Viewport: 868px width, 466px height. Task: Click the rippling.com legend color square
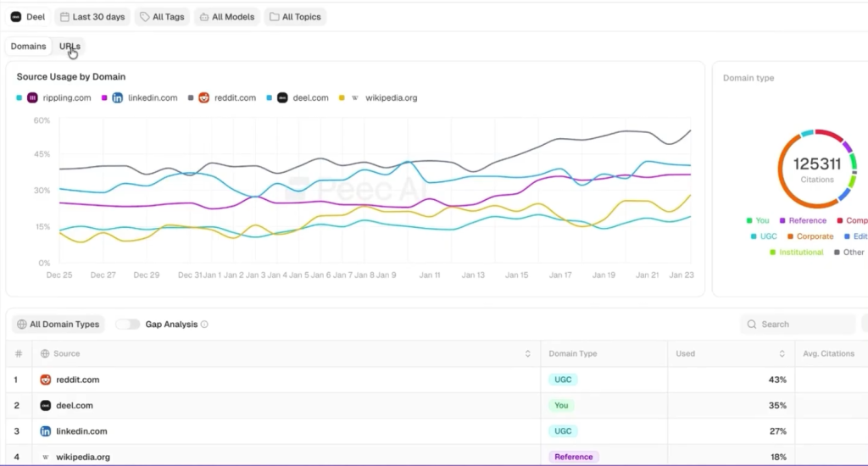point(19,98)
